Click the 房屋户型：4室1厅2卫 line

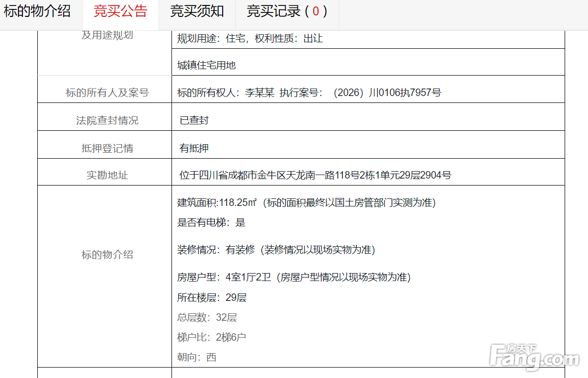coord(294,277)
